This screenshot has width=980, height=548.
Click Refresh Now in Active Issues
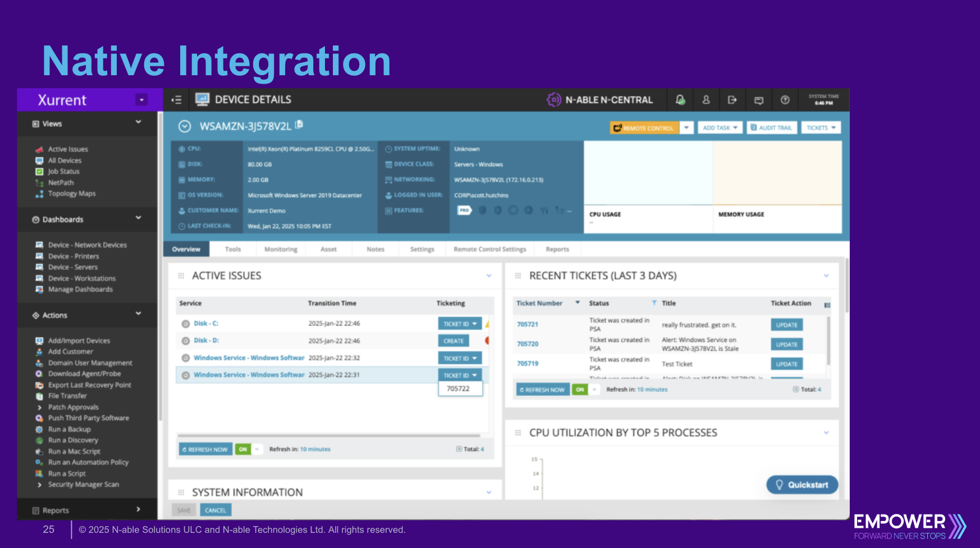205,449
